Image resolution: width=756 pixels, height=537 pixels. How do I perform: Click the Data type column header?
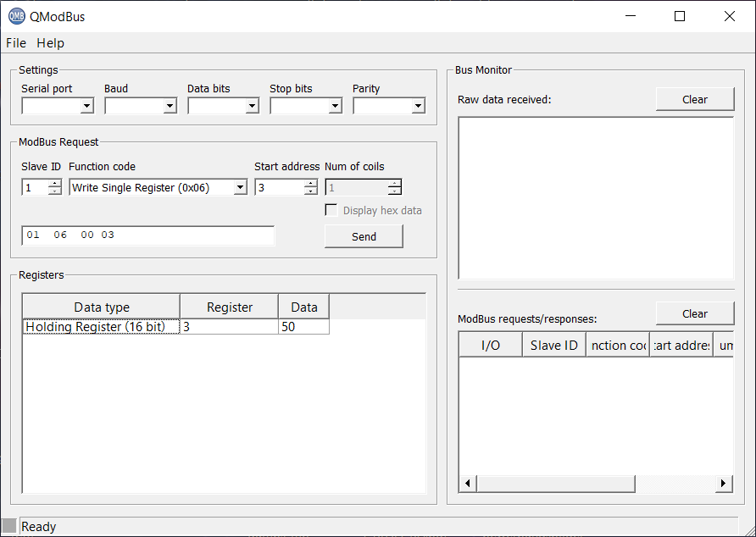pyautogui.click(x=101, y=307)
